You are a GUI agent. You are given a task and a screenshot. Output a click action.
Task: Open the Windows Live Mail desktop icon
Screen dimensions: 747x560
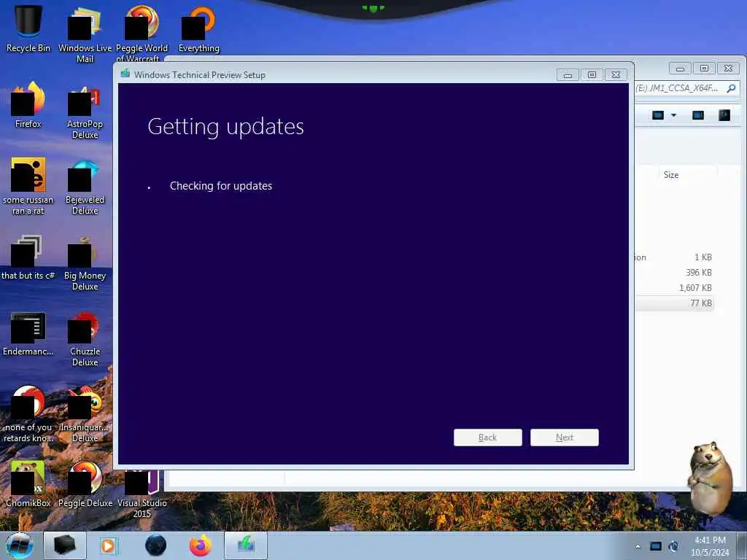point(85,34)
